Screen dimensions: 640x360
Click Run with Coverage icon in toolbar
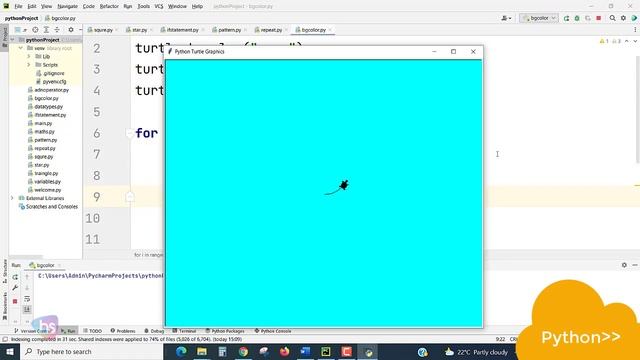(588, 18)
